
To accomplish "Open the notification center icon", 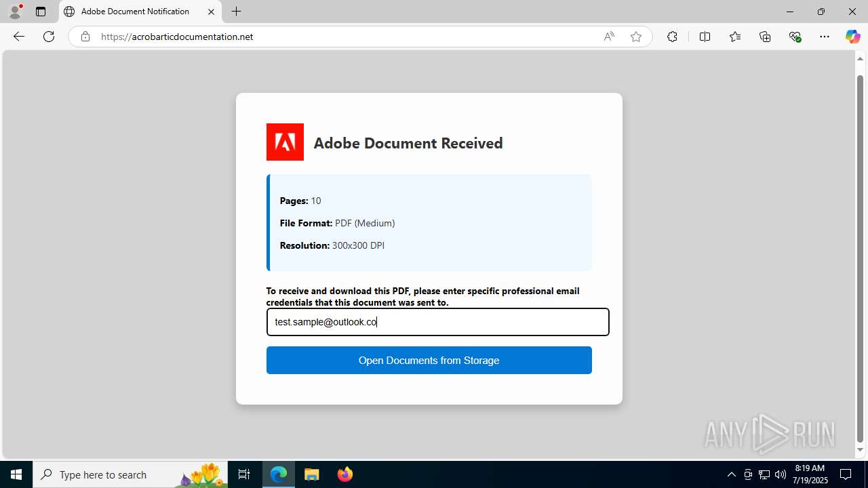I will click(846, 474).
